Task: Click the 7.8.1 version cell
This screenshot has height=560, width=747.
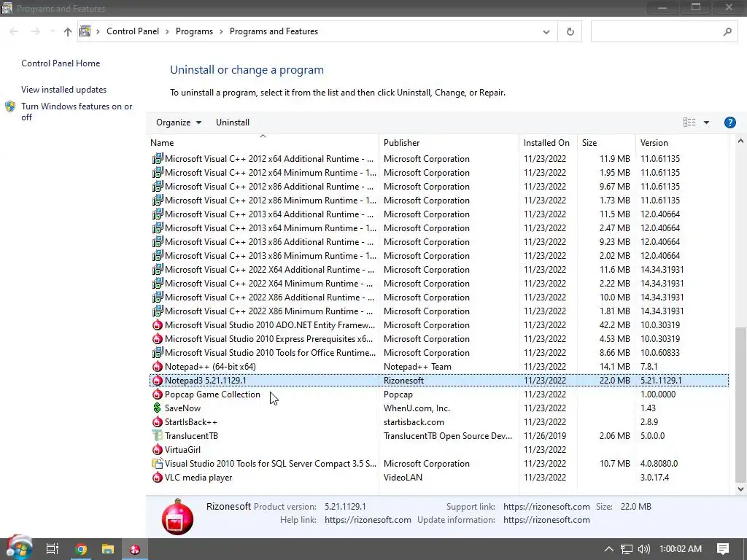Action: click(649, 367)
